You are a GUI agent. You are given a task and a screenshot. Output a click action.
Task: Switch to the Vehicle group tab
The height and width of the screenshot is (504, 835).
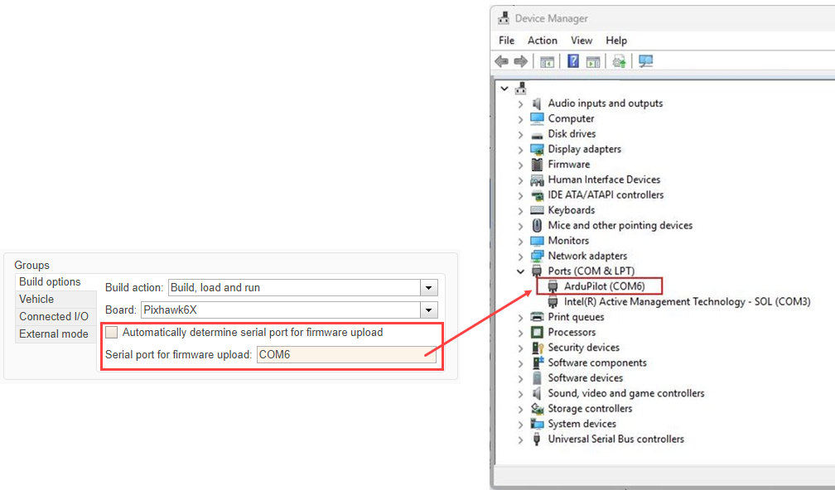coord(36,300)
